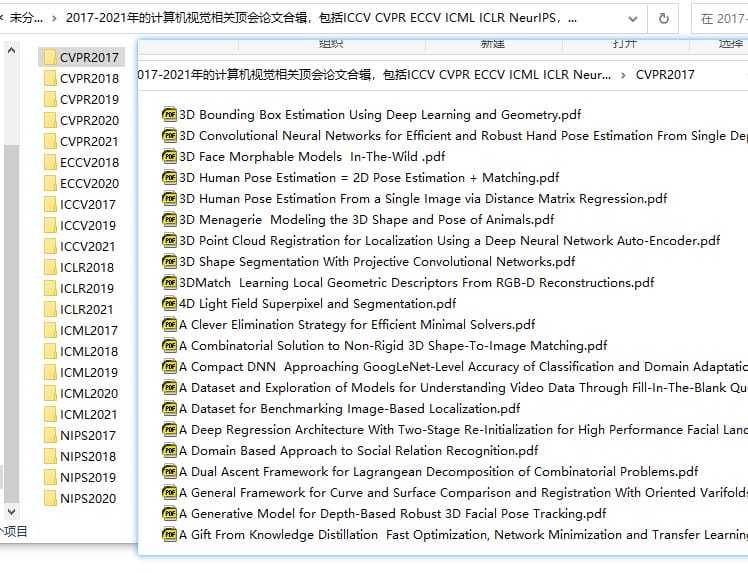
Task: Click the ECCV2018 folder icon
Action: pyautogui.click(x=50, y=162)
